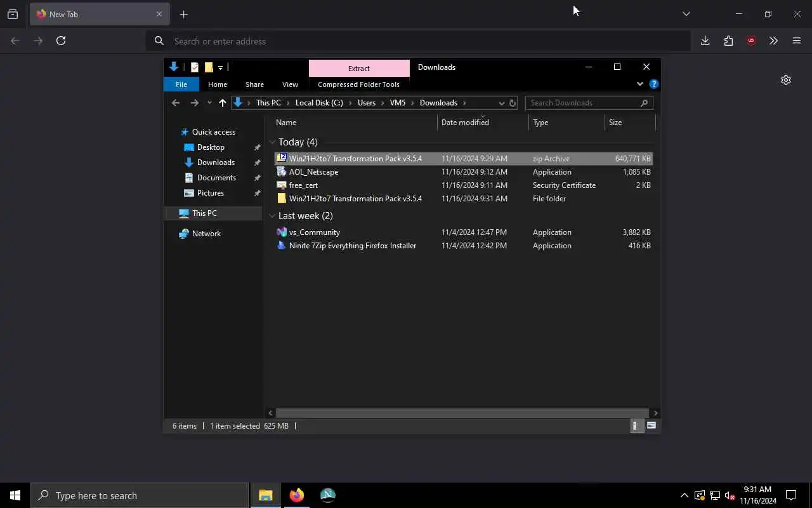Select the Ninite installer icon
Screen dimensions: 812x508
tap(282, 245)
